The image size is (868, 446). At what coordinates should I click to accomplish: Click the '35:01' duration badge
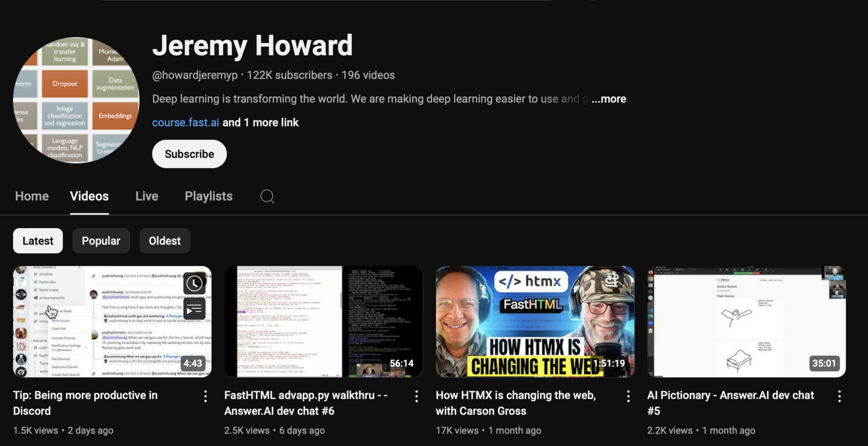[824, 363]
